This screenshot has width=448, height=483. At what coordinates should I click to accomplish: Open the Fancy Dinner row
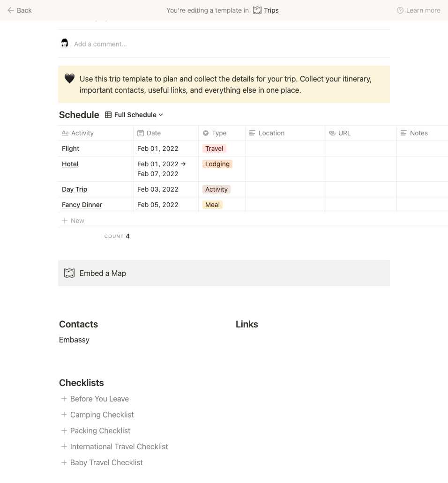coord(82,205)
